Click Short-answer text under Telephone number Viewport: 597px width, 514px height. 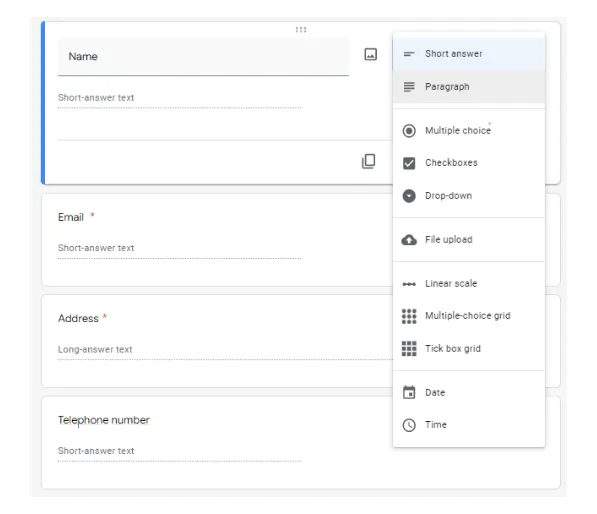(x=96, y=451)
